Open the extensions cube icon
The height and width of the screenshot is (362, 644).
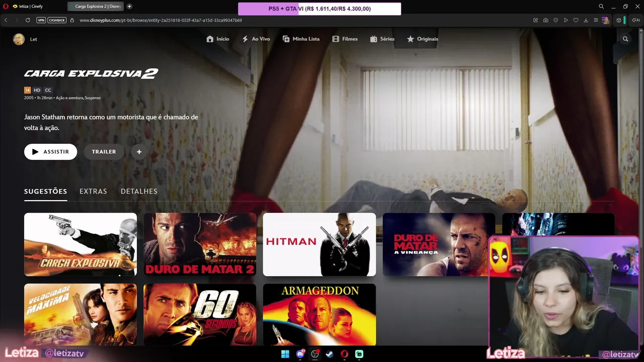click(x=619, y=20)
